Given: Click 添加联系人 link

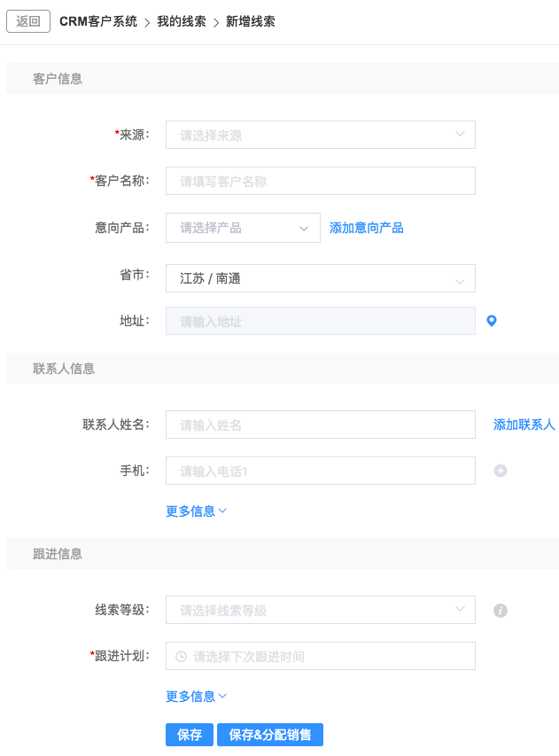Looking at the screenshot, I should [x=524, y=425].
